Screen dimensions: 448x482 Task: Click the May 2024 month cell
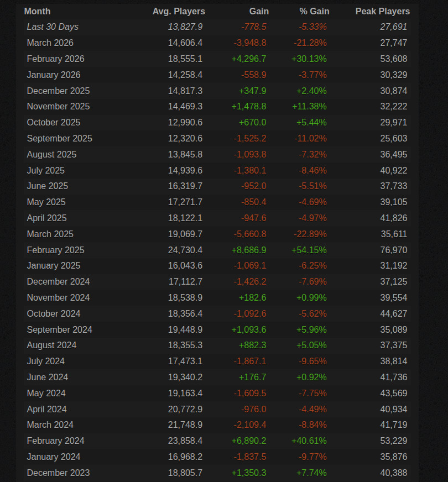point(46,393)
